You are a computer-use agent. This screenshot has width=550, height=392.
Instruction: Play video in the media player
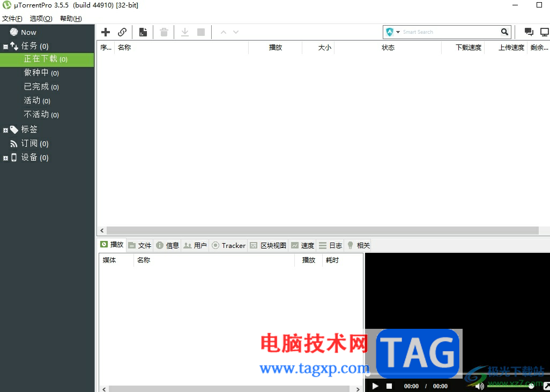click(375, 386)
